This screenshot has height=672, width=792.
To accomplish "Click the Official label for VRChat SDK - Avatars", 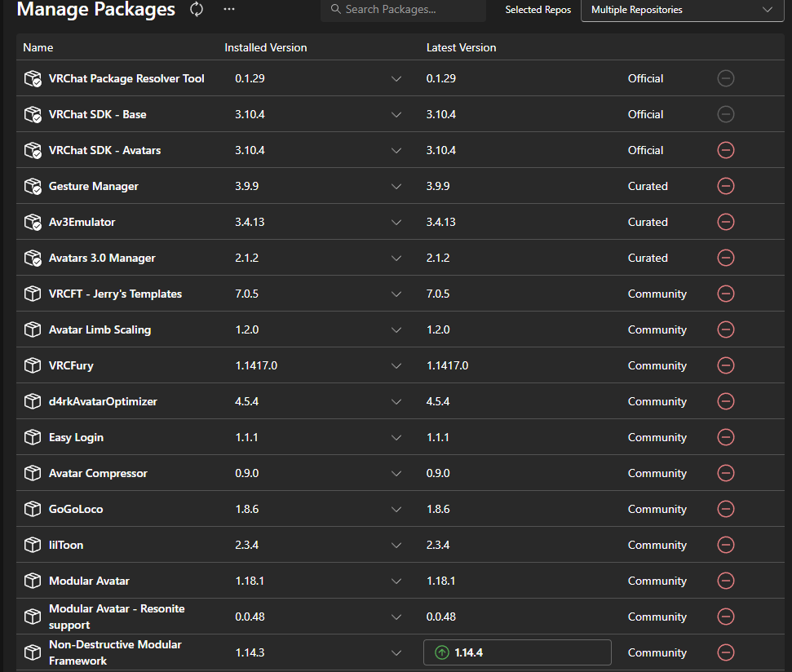I will [x=645, y=150].
